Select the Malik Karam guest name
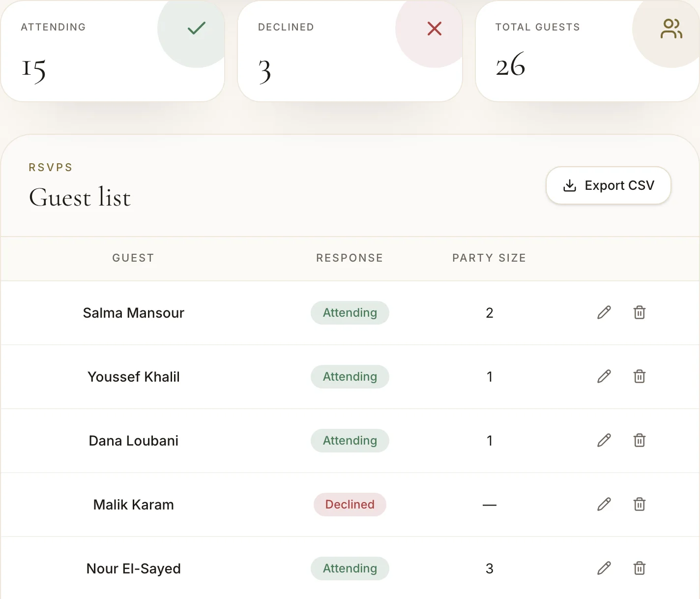The image size is (700, 599). point(134,505)
